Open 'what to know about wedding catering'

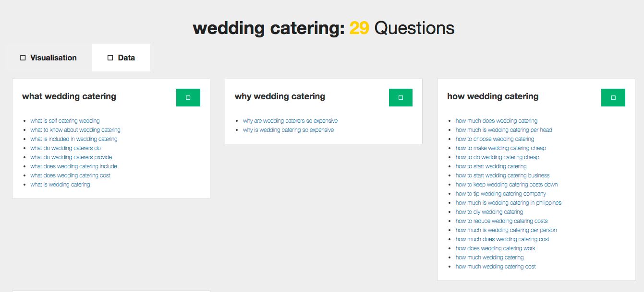click(75, 130)
